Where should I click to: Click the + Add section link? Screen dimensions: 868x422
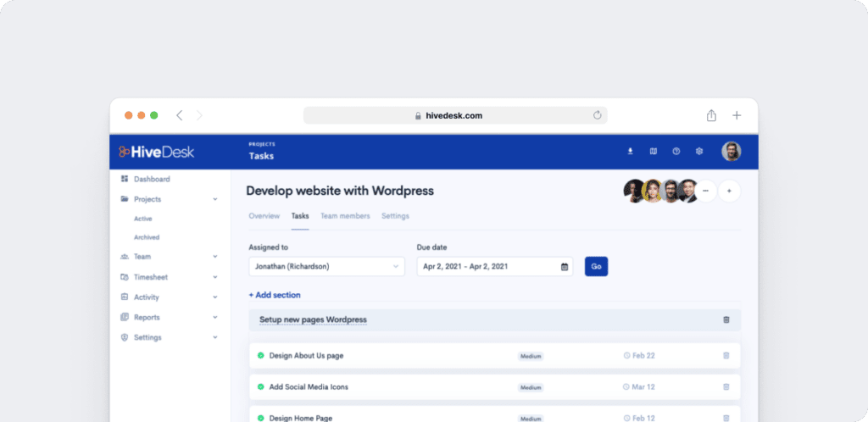275,295
